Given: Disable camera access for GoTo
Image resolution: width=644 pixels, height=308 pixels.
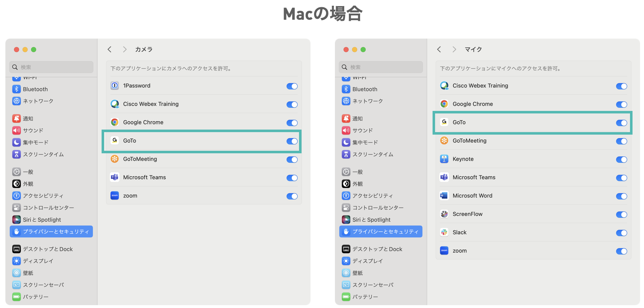Looking at the screenshot, I should 292,141.
